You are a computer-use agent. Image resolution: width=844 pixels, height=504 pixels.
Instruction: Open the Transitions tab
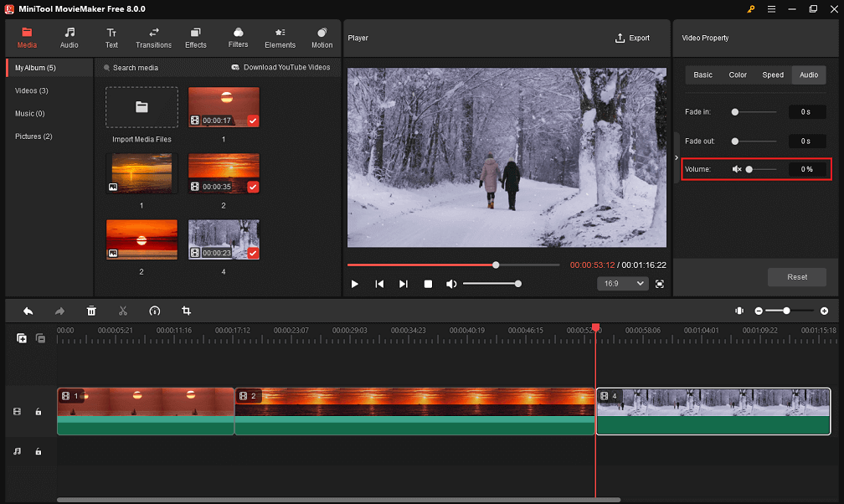click(x=153, y=39)
